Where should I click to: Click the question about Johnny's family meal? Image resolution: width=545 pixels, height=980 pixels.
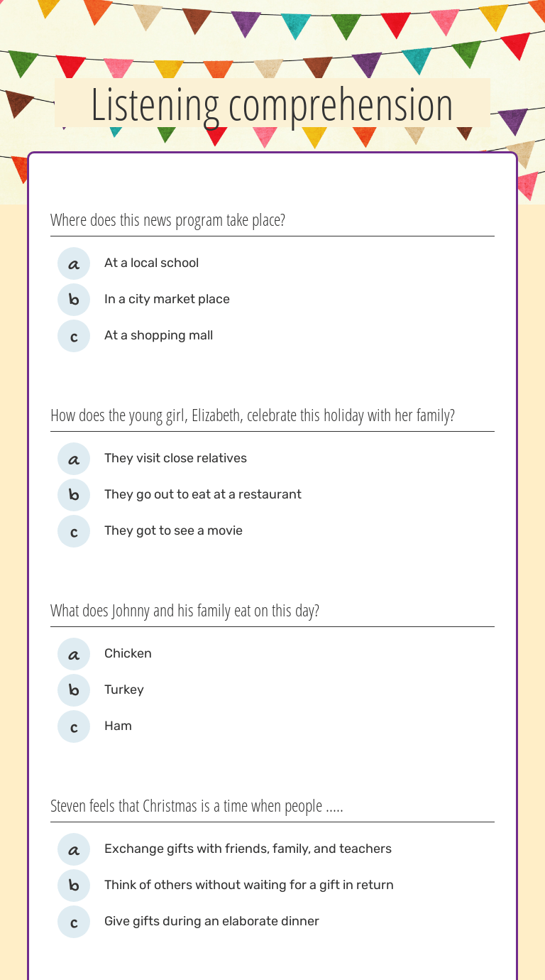click(x=185, y=611)
